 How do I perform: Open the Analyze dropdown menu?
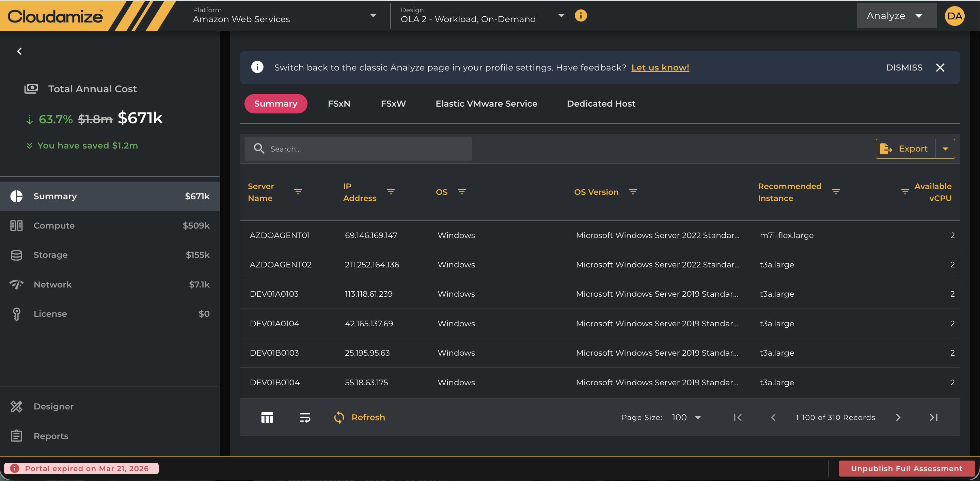(897, 16)
